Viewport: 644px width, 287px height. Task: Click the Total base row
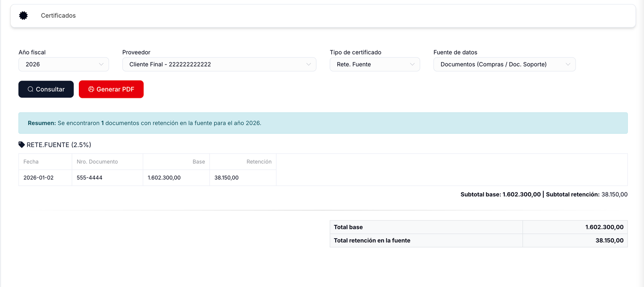tap(479, 227)
